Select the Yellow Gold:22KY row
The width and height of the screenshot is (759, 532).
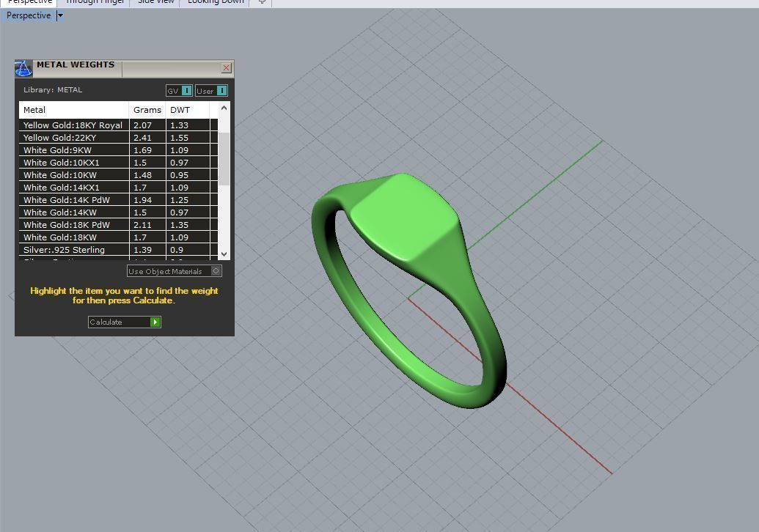pyautogui.click(x=118, y=138)
